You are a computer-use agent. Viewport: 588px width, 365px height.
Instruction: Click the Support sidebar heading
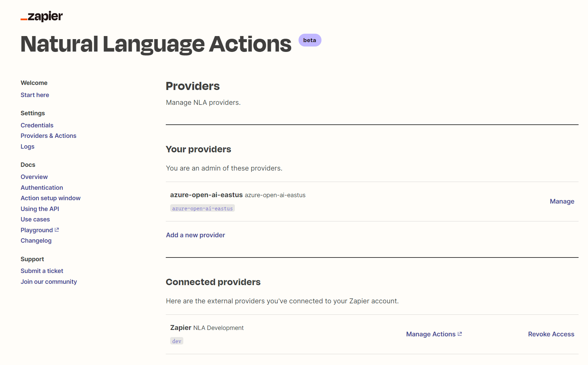click(x=32, y=259)
